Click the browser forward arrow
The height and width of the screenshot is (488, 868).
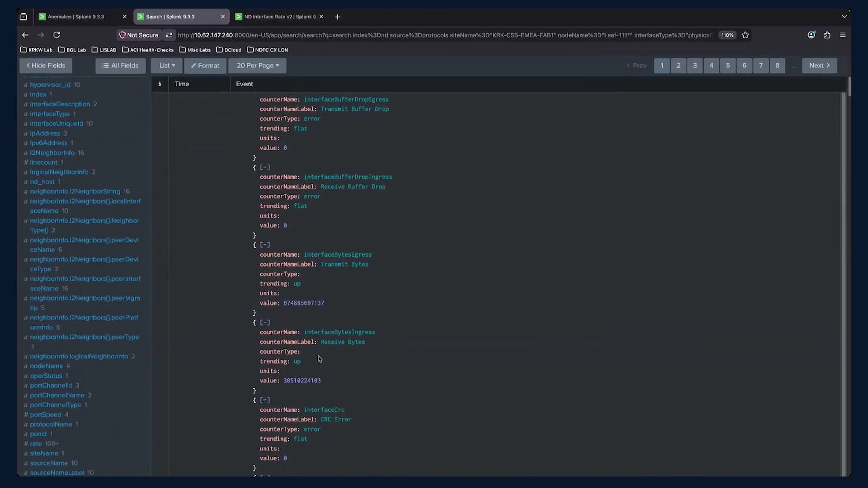click(41, 35)
